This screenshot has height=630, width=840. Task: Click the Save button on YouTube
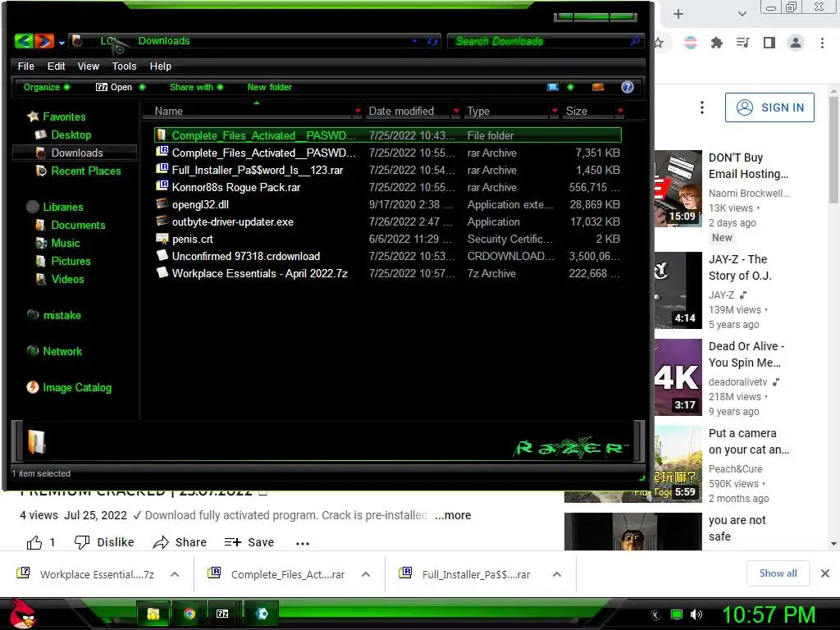(249, 543)
